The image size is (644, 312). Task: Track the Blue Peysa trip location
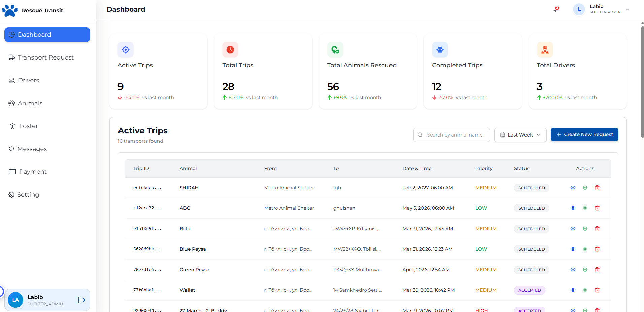pos(585,249)
